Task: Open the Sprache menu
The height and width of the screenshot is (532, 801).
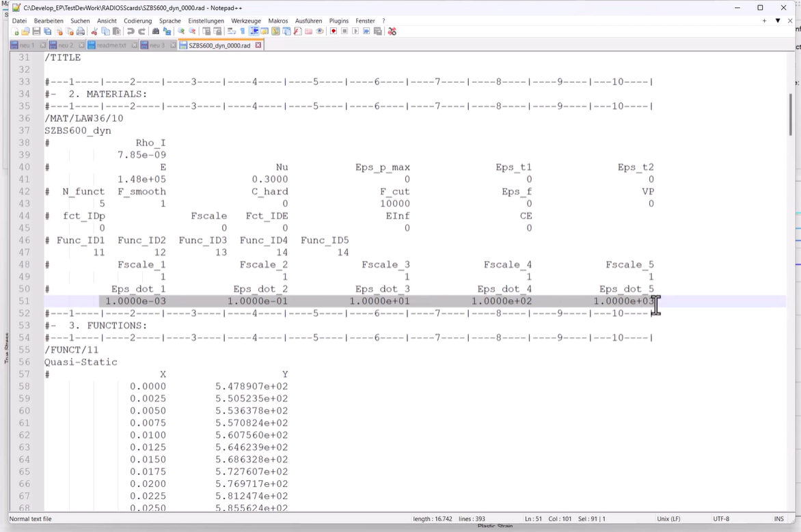Action: click(170, 21)
